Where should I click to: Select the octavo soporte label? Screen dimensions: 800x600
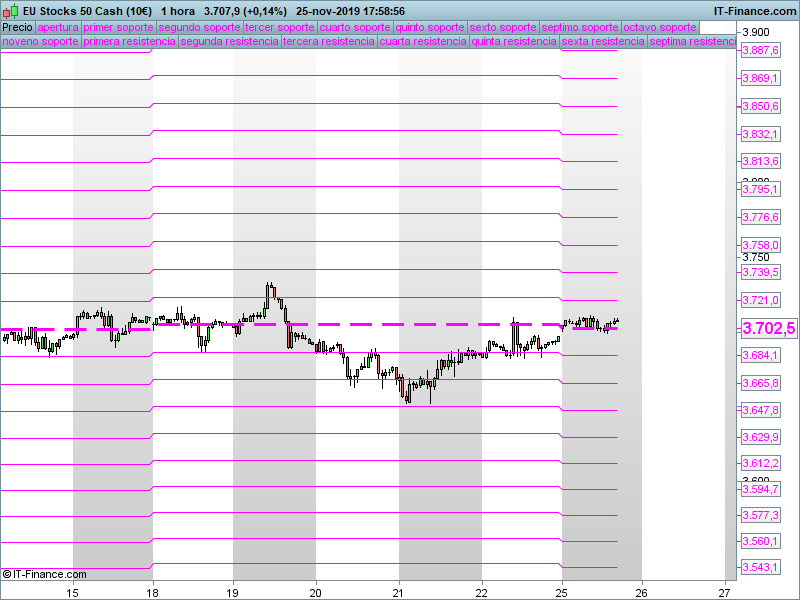[x=660, y=27]
